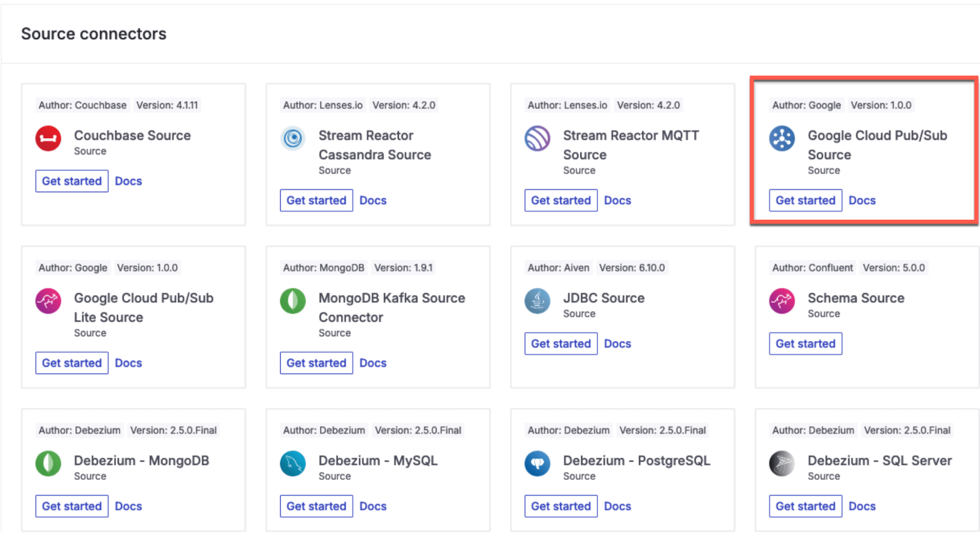
Task: Click the Debezium - MySQL dolphin icon
Action: [293, 464]
